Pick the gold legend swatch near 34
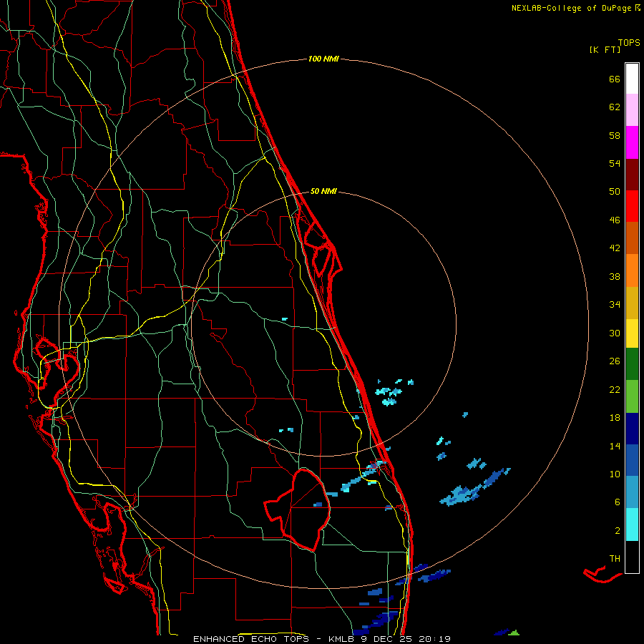Image resolution: width=644 pixels, height=644 pixels. 632,303
